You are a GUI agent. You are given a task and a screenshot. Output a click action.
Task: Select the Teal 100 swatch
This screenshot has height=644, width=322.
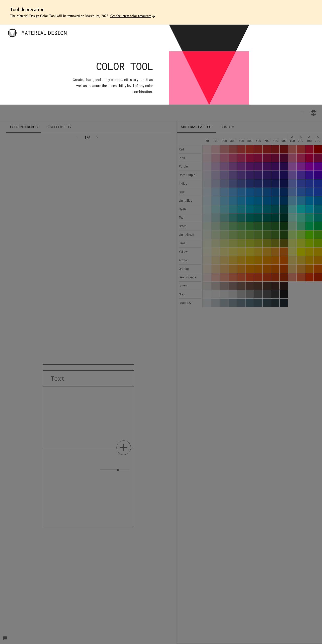click(215, 218)
